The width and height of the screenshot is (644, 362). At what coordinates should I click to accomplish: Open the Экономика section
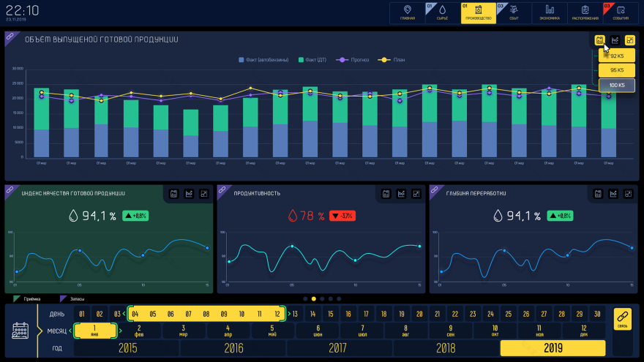pyautogui.click(x=550, y=12)
